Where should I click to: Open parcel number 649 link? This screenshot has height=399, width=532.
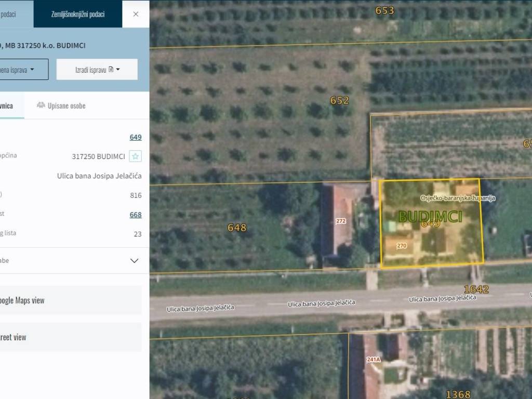(x=136, y=137)
